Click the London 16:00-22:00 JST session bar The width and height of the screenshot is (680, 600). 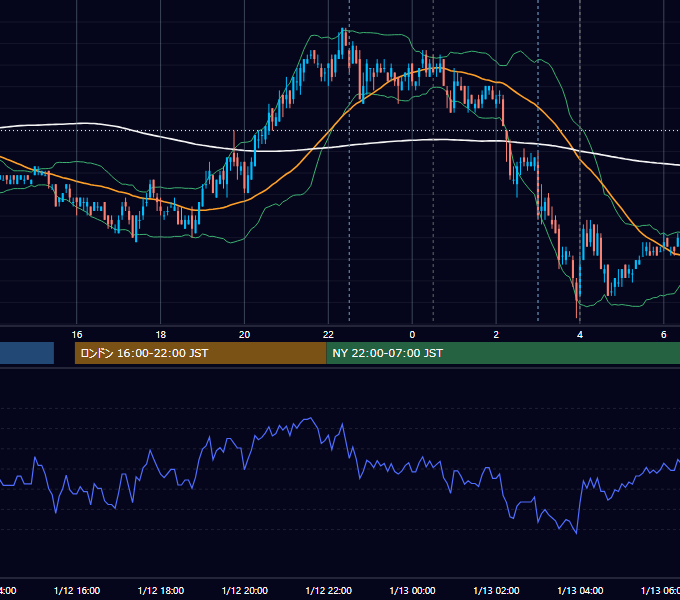click(x=200, y=353)
